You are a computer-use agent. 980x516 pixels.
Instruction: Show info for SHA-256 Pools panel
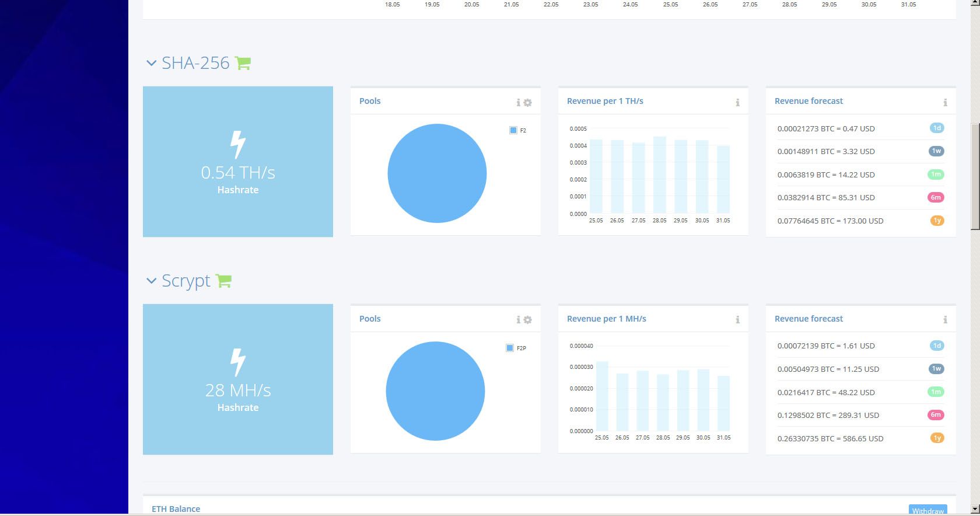(x=518, y=103)
